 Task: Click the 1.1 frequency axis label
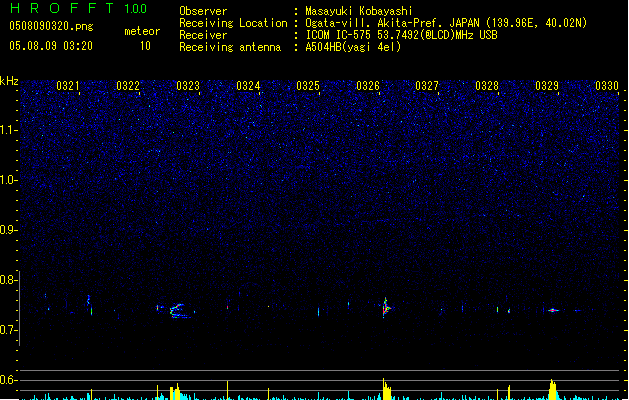point(8,130)
